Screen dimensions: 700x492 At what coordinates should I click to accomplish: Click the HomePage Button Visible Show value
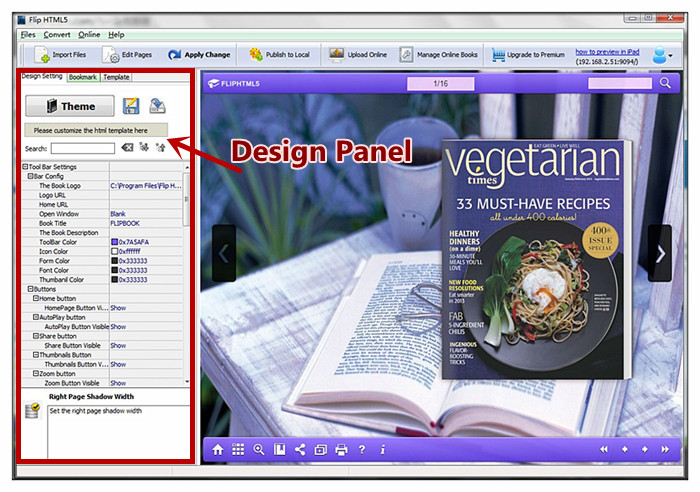[118, 308]
